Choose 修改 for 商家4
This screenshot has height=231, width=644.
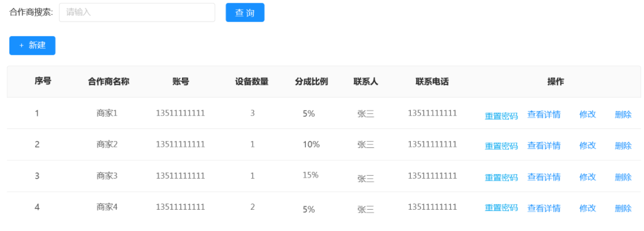pyautogui.click(x=587, y=208)
